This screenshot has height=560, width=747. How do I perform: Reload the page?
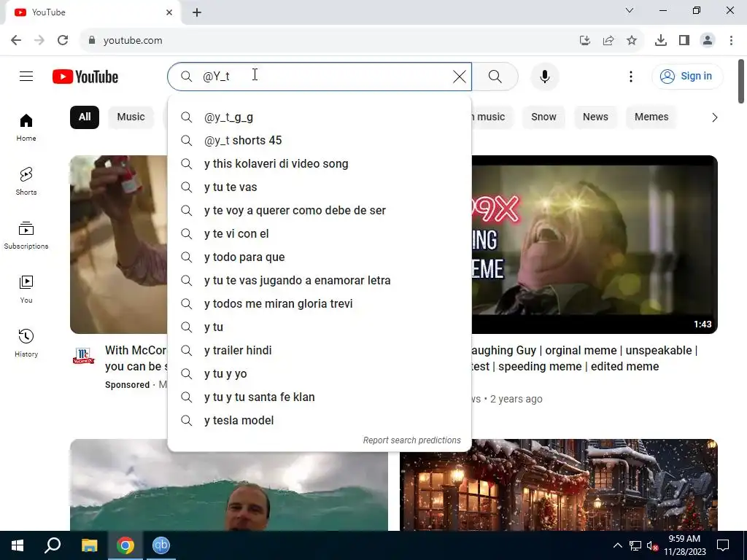pos(63,41)
